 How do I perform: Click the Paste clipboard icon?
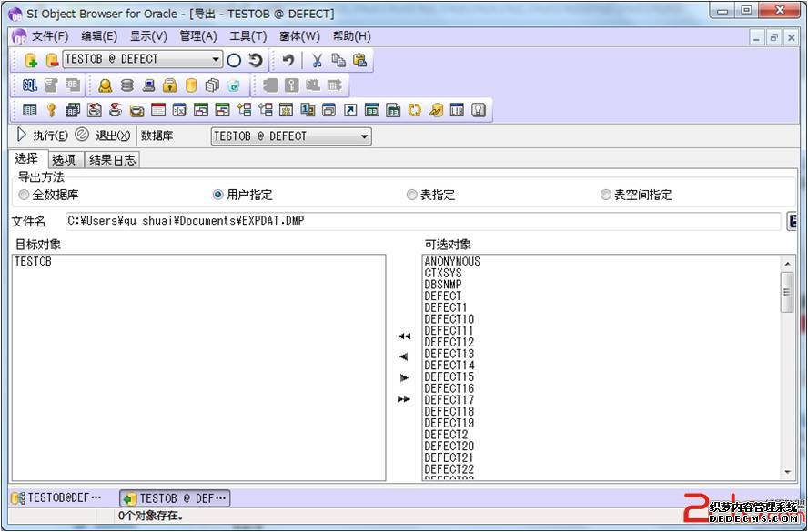tap(359, 60)
